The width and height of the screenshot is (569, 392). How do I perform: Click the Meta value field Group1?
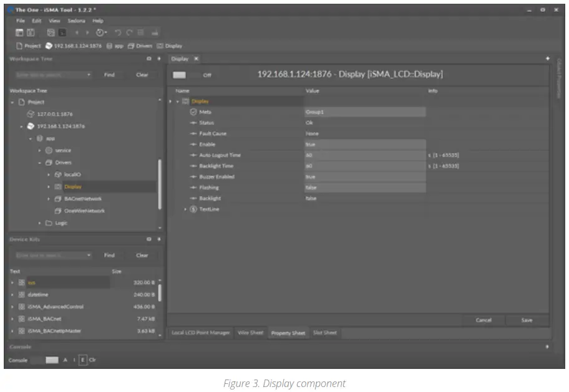click(365, 112)
